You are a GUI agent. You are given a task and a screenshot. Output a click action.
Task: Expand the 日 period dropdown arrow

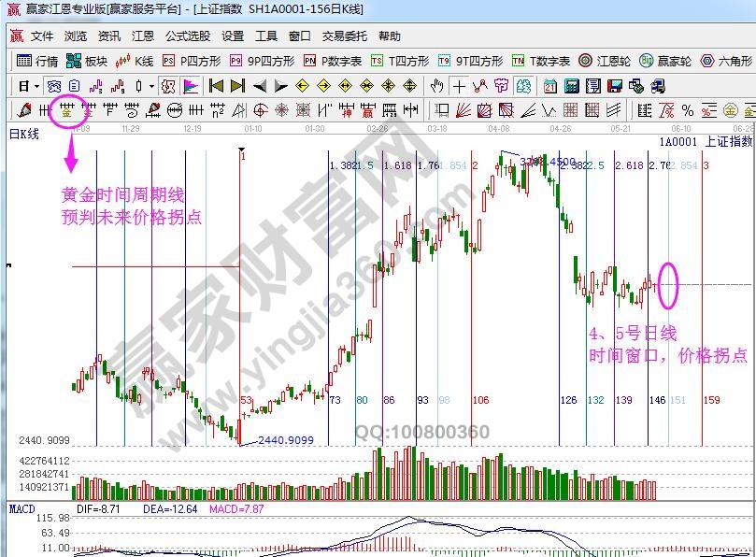click(x=36, y=86)
